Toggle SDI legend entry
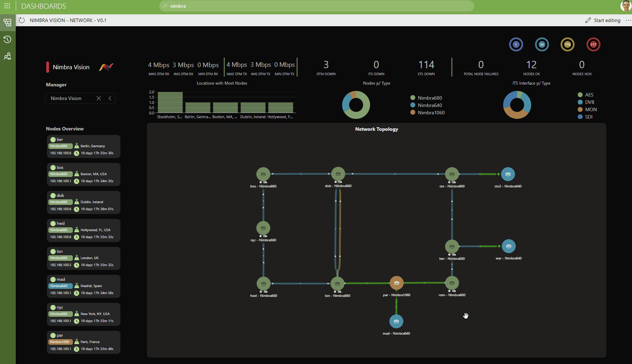This screenshot has height=364, width=632. coord(585,117)
